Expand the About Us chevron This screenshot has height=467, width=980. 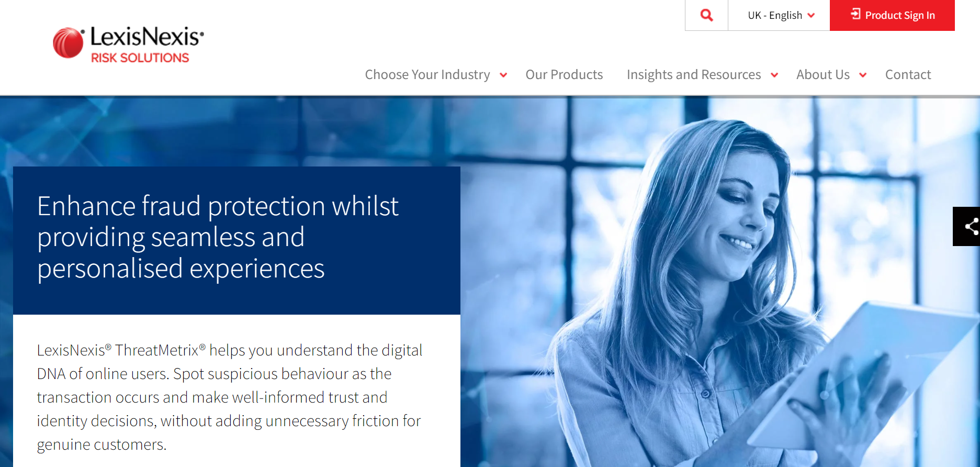pos(863,75)
